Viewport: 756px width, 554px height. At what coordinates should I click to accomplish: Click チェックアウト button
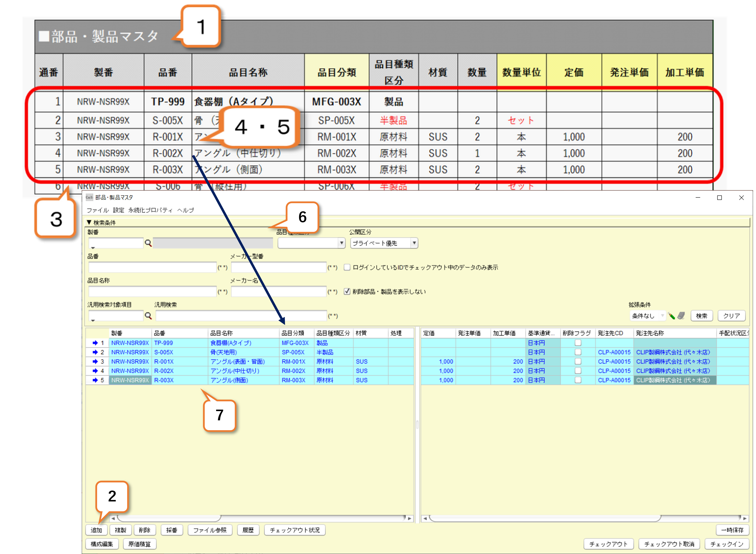[609, 544]
